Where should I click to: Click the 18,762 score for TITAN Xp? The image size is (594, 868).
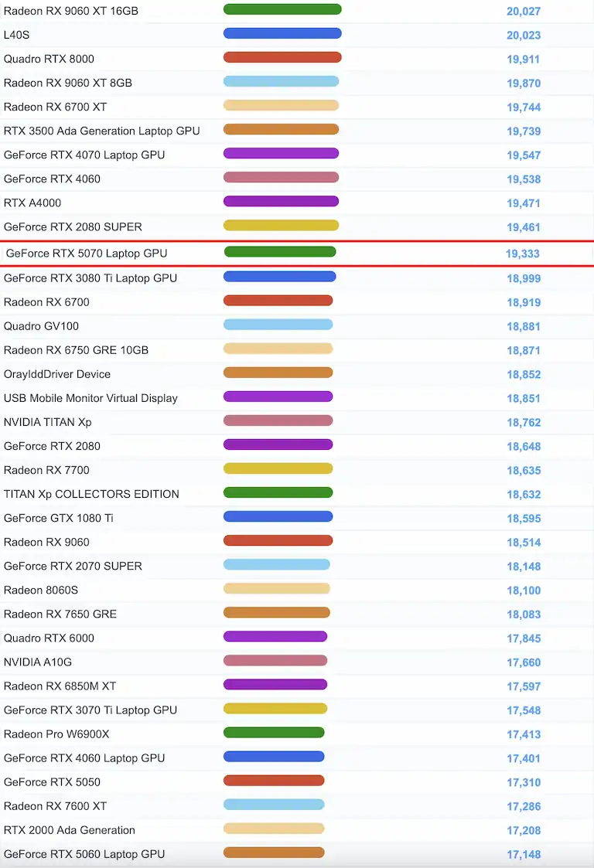(x=524, y=422)
